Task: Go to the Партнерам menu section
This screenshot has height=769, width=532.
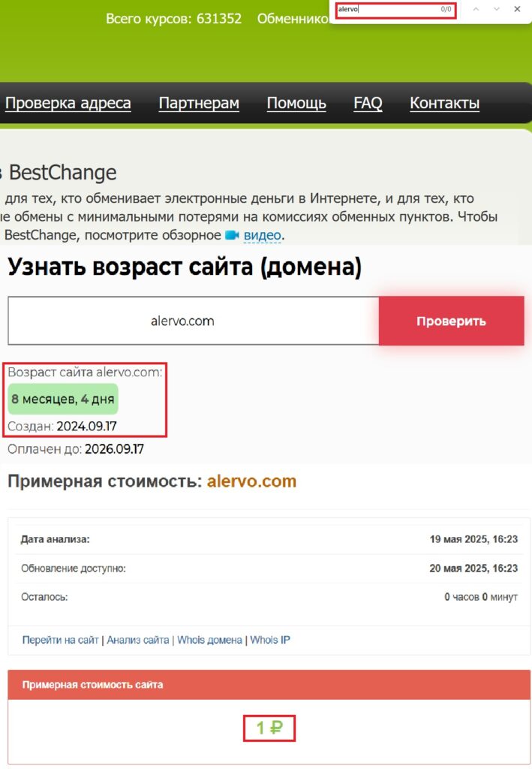Action: click(x=199, y=104)
